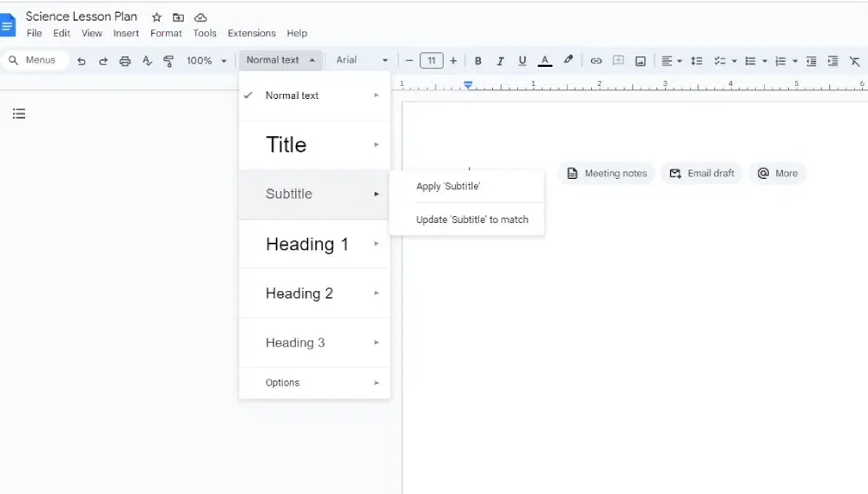This screenshot has width=868, height=494.
Task: Open text alignment dropdown
Action: 672,61
